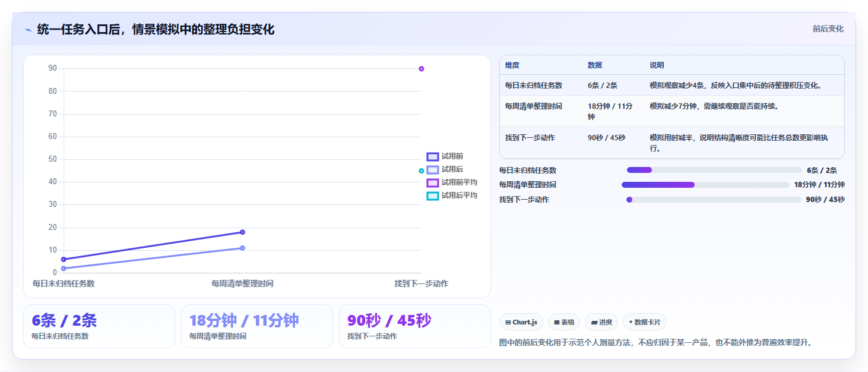Image resolution: width=868 pixels, height=372 pixels.
Task: Click the 数据卡片 chip icon
Action: [x=631, y=322]
